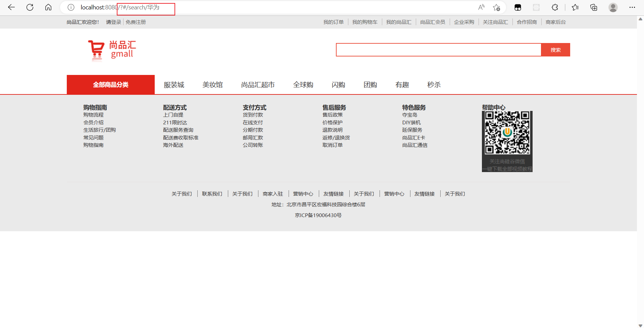Open the browser settings ellipsis menu

point(632,7)
